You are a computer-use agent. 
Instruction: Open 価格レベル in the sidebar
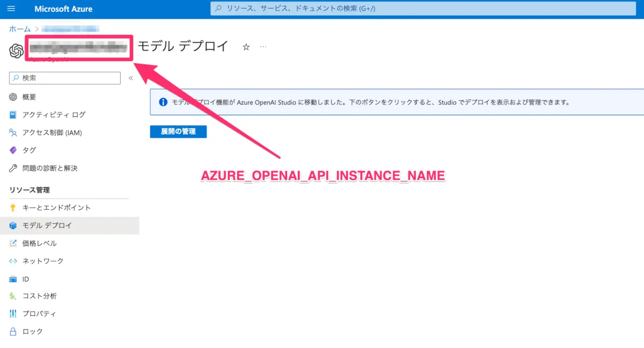[39, 243]
